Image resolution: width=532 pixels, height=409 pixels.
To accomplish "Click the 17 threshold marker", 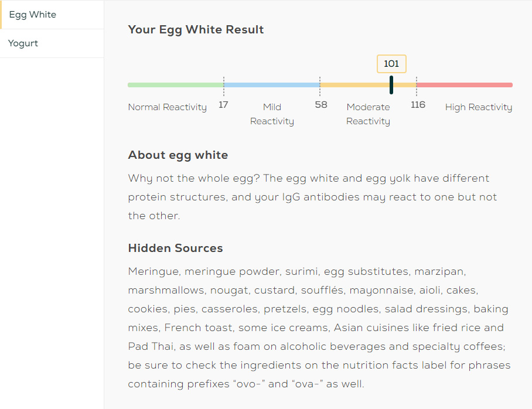I will click(x=223, y=105).
